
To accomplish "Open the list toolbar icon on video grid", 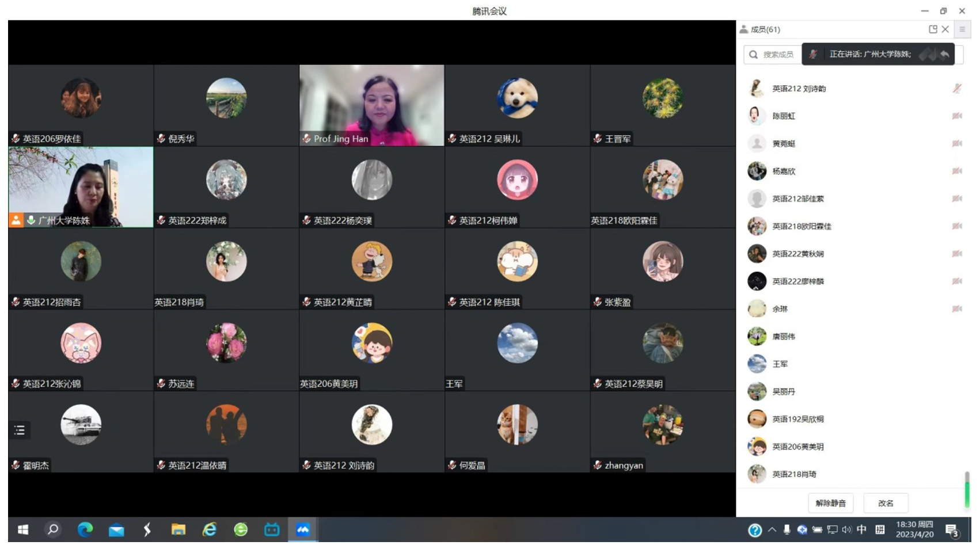I will tap(20, 430).
